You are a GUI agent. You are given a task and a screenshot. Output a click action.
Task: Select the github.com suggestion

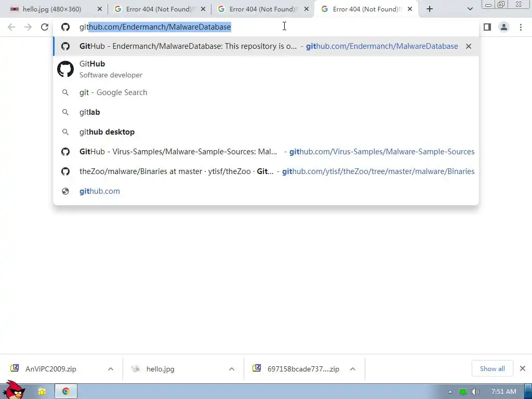[266, 191]
